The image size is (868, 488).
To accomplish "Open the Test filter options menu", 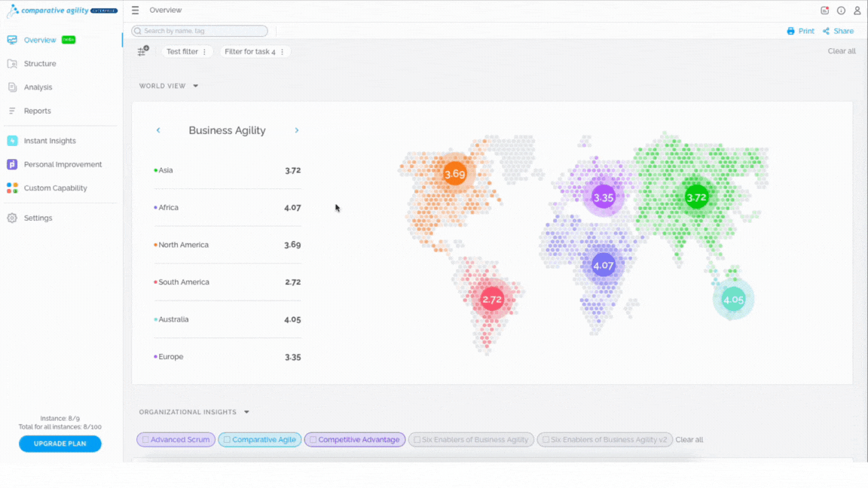I will click(x=204, y=51).
